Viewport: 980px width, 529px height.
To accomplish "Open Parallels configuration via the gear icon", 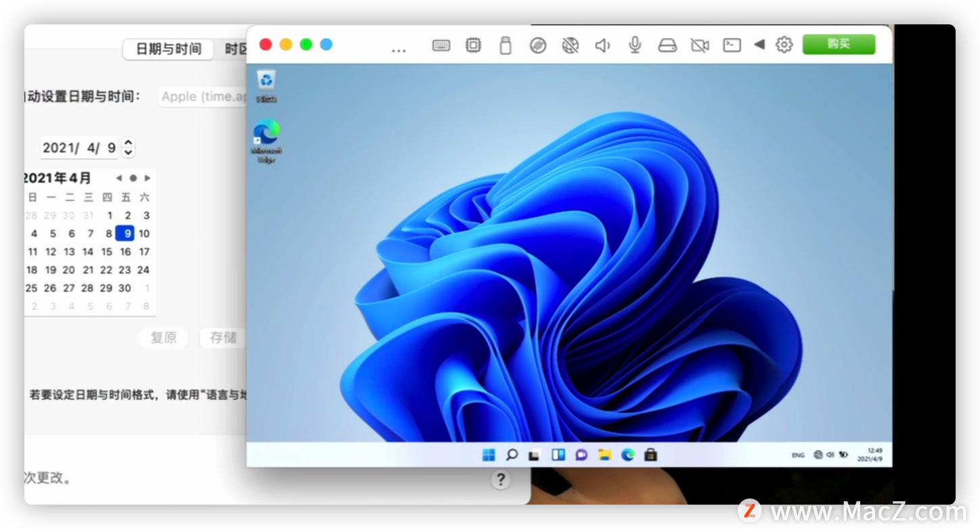I will [x=784, y=45].
